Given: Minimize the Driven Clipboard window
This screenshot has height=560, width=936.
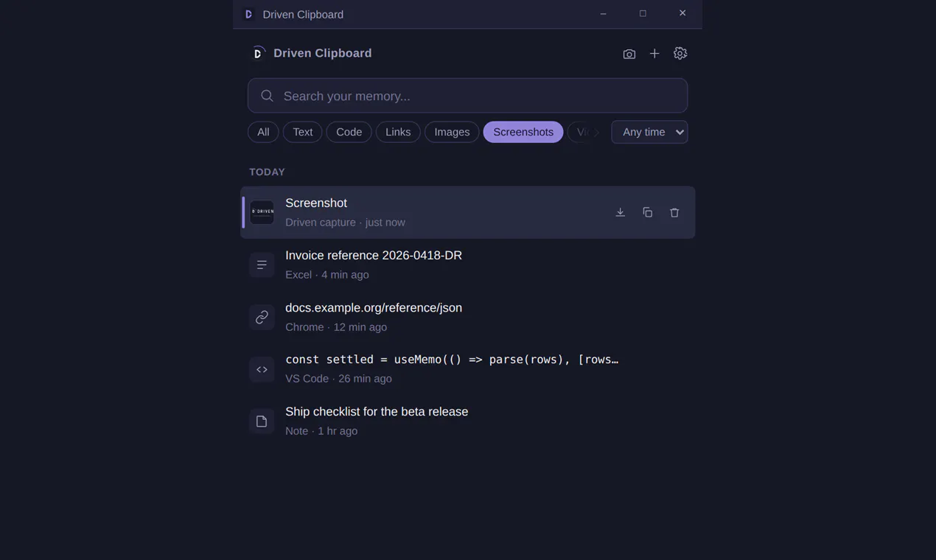Looking at the screenshot, I should [603, 14].
